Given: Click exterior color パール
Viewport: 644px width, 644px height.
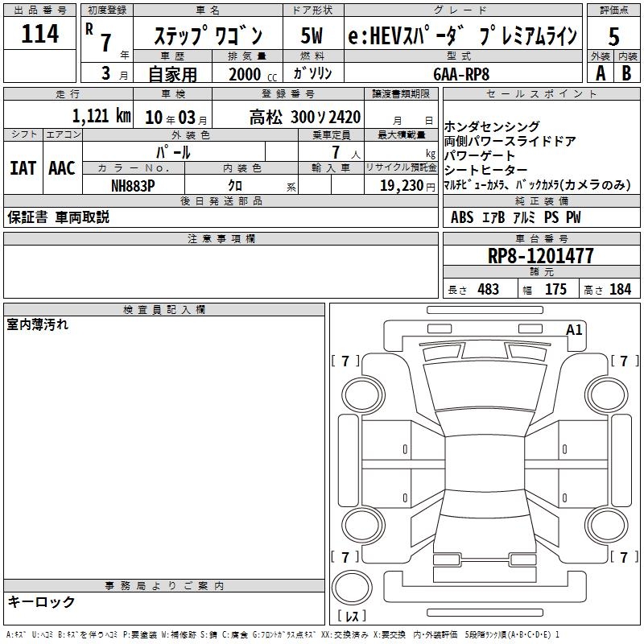Looking at the screenshot, I should click(173, 152).
